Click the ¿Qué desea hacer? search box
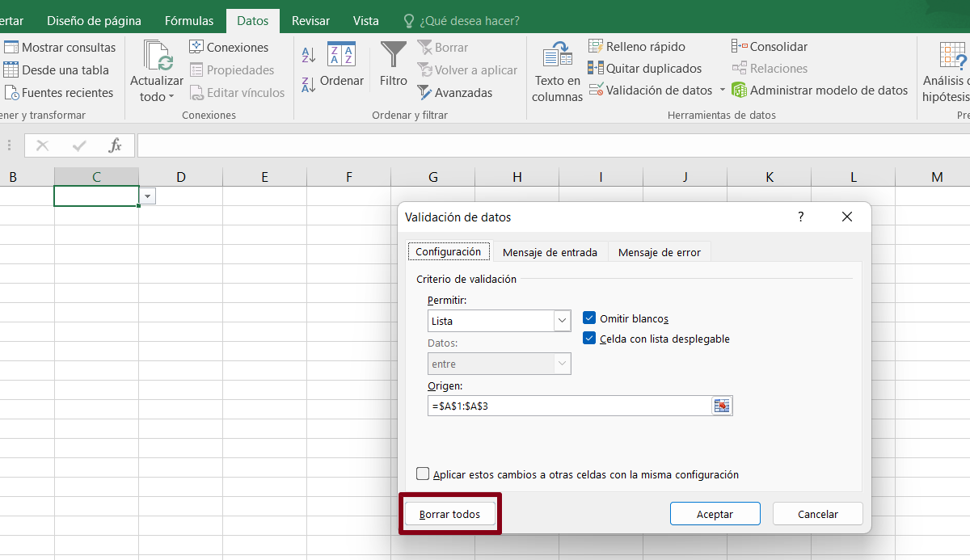Screen dimensions: 970x560 click(x=462, y=20)
